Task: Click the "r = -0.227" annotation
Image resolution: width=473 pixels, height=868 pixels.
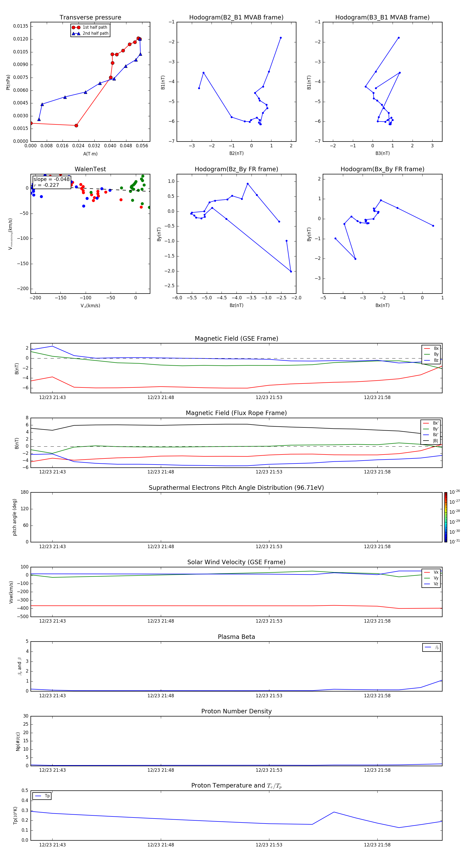Action: pos(47,185)
